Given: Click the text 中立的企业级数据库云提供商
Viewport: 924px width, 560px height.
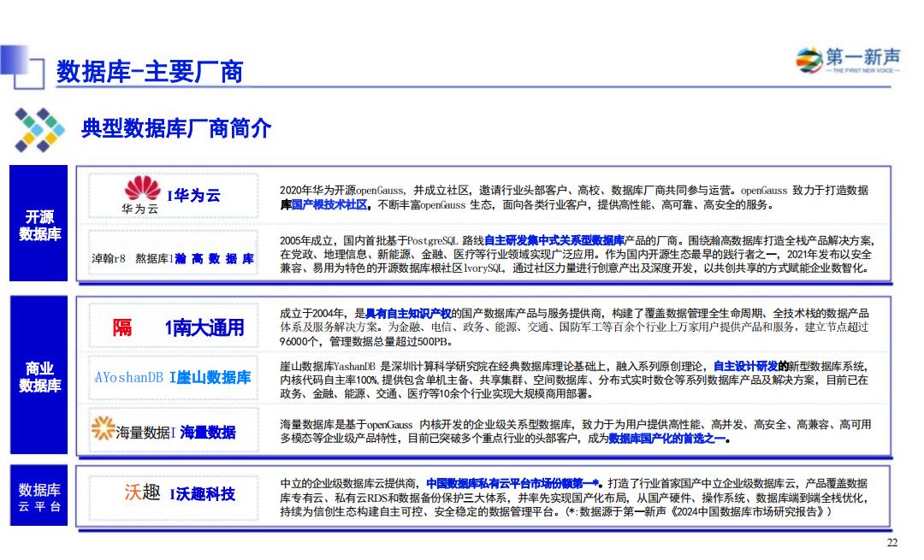Looking at the screenshot, I should coord(348,483).
